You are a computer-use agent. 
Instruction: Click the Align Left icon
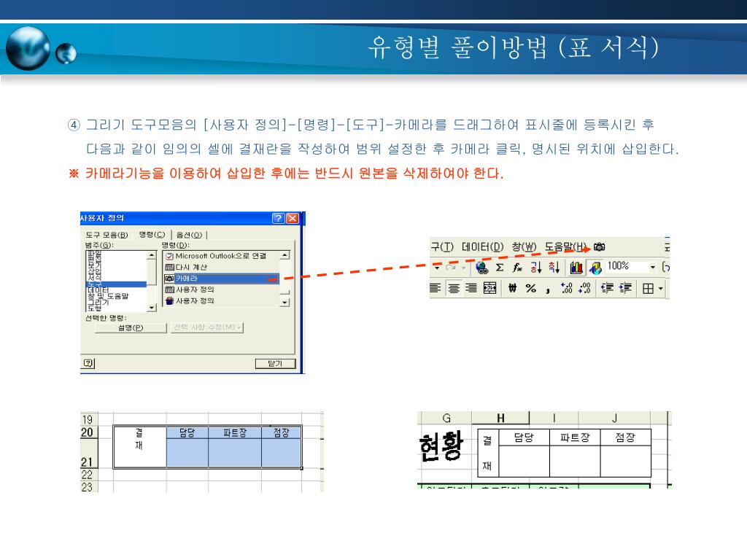pyautogui.click(x=435, y=288)
